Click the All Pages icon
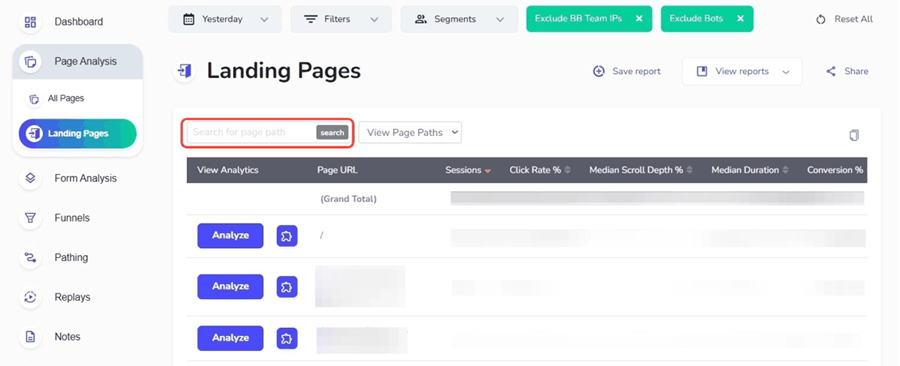900x366 pixels. click(34, 99)
